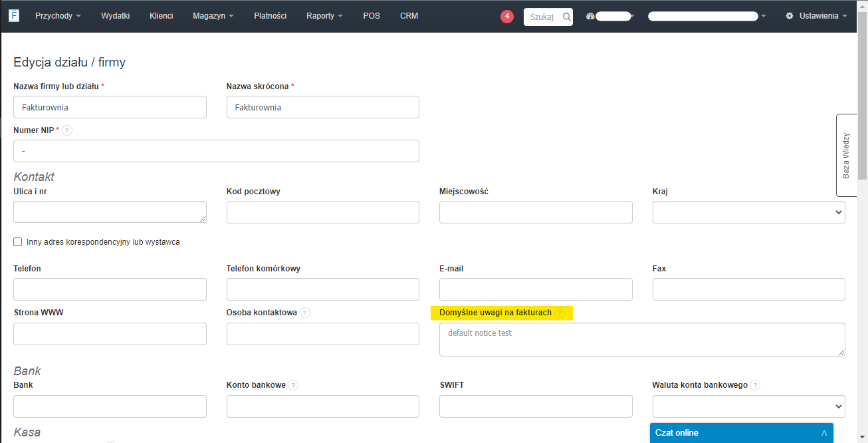Click help icon beside Konto bankowe
This screenshot has height=443, width=868.
293,385
